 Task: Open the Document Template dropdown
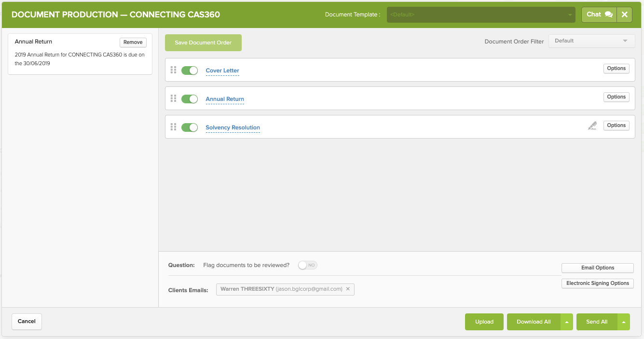tap(481, 14)
